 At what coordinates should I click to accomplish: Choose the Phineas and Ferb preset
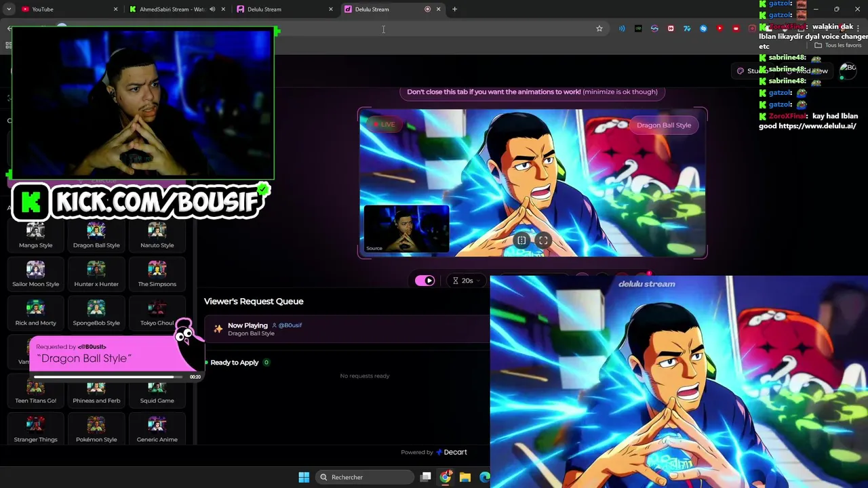[96, 392]
